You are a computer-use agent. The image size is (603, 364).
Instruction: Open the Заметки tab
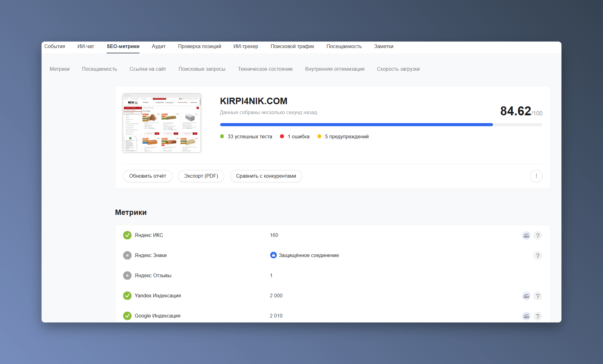tap(384, 47)
